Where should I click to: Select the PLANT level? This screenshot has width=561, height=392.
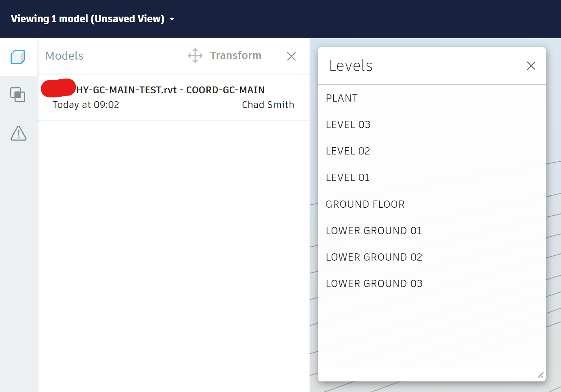342,98
